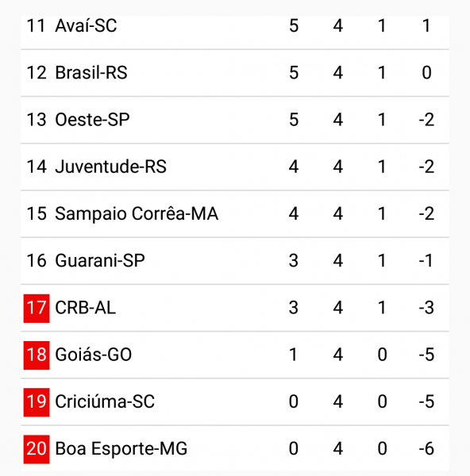Select CRB-AL team name

pos(86,308)
